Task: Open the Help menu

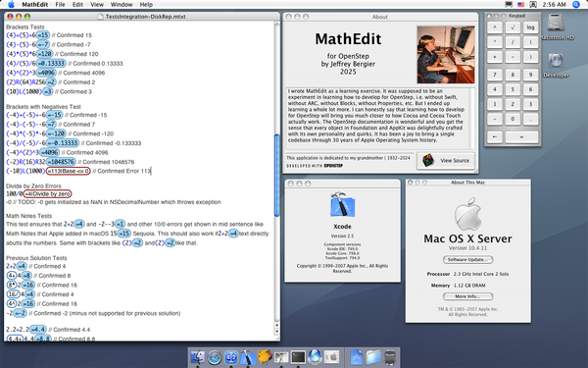Action: [146, 5]
